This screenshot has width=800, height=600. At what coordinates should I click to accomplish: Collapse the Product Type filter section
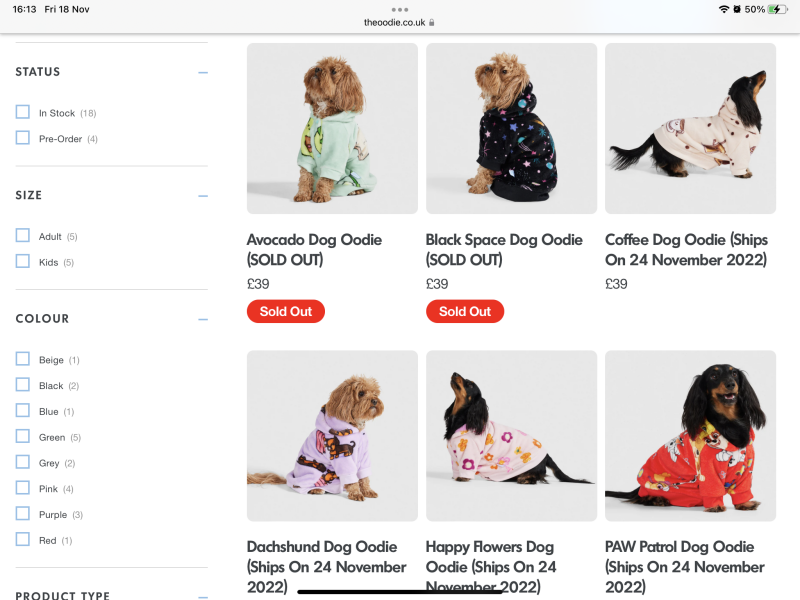[x=203, y=596]
